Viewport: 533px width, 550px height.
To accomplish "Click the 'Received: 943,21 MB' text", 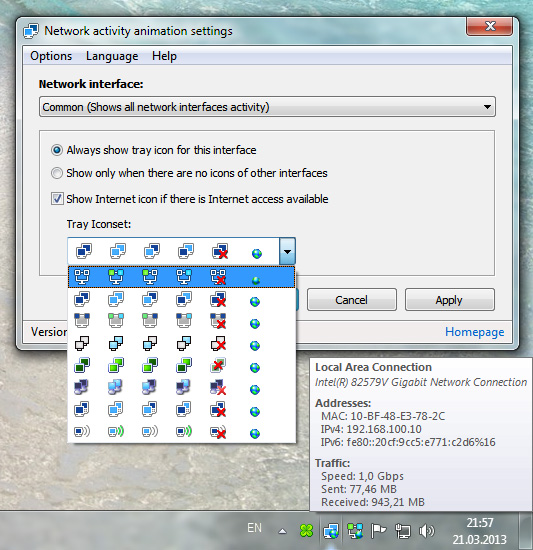I will click(372, 502).
